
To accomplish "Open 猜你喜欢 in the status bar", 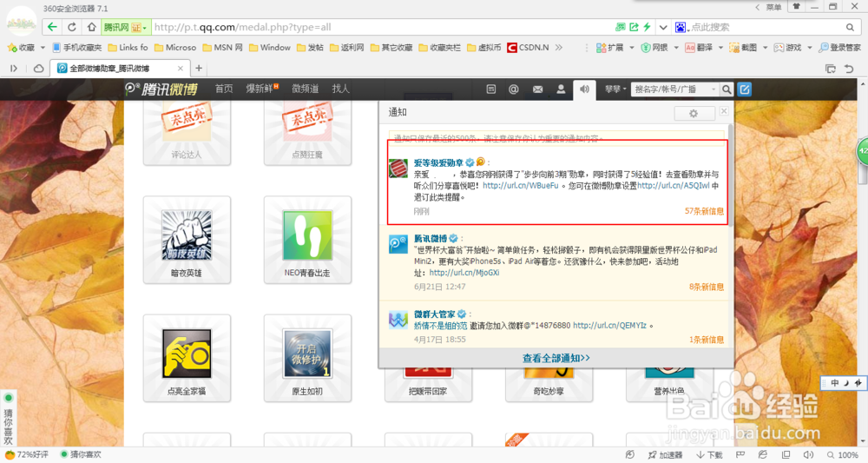I will coord(80,454).
